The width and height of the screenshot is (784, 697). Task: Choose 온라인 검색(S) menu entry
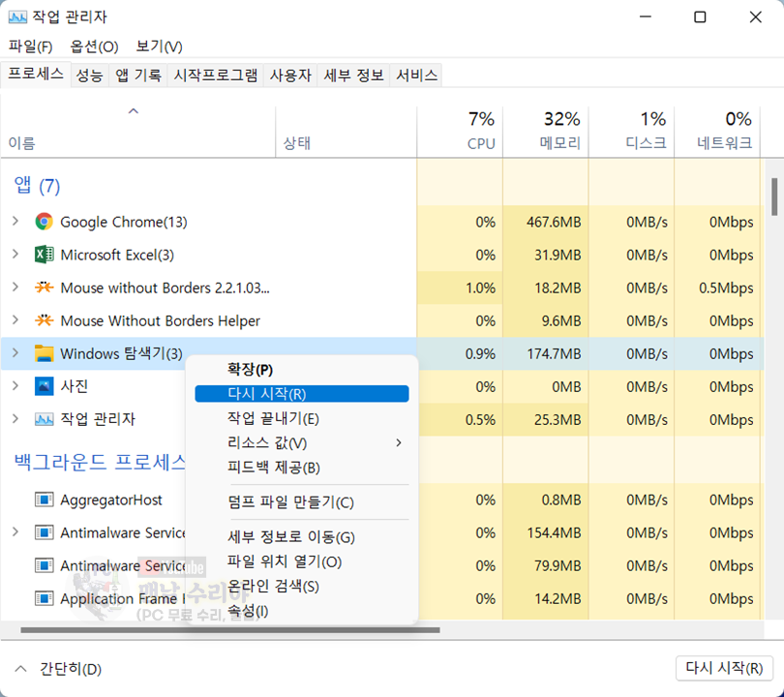pos(302,586)
